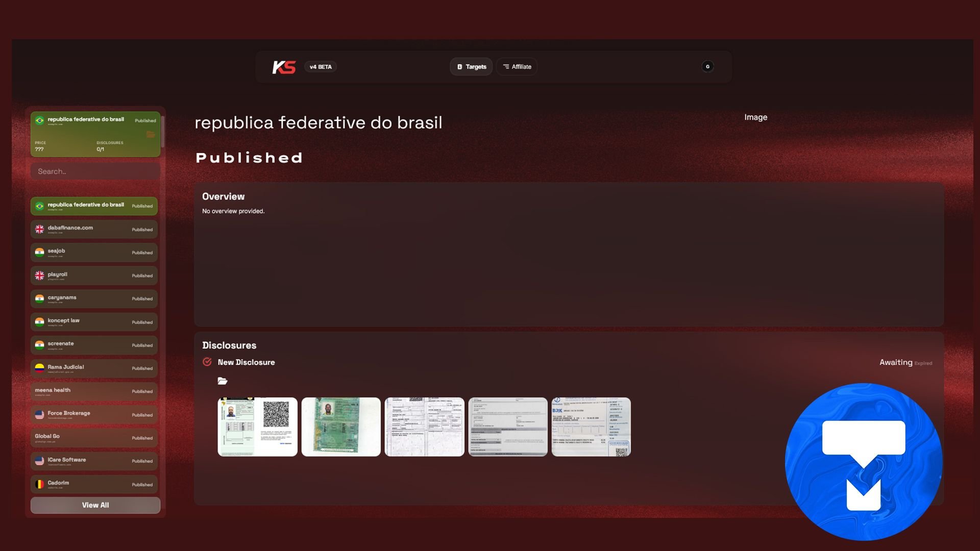
Task: Click the KS logo icon
Action: [x=284, y=67]
